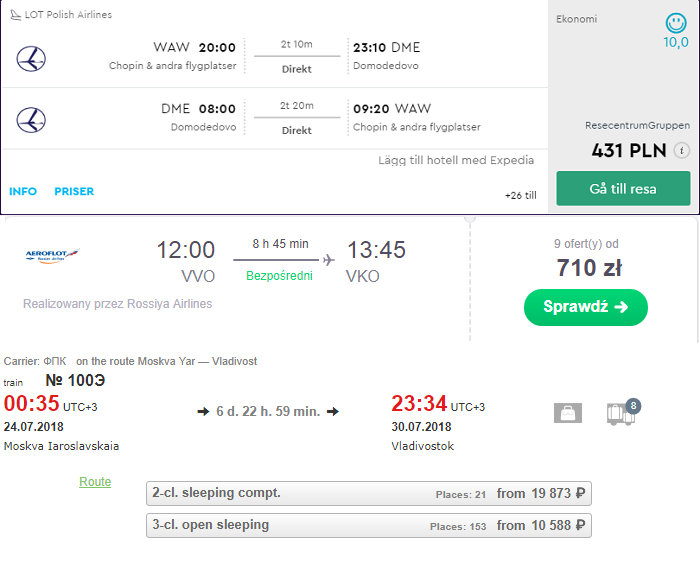The width and height of the screenshot is (700, 564).
Task: Follow the Lägg till hotell med Expedia link
Action: [456, 160]
